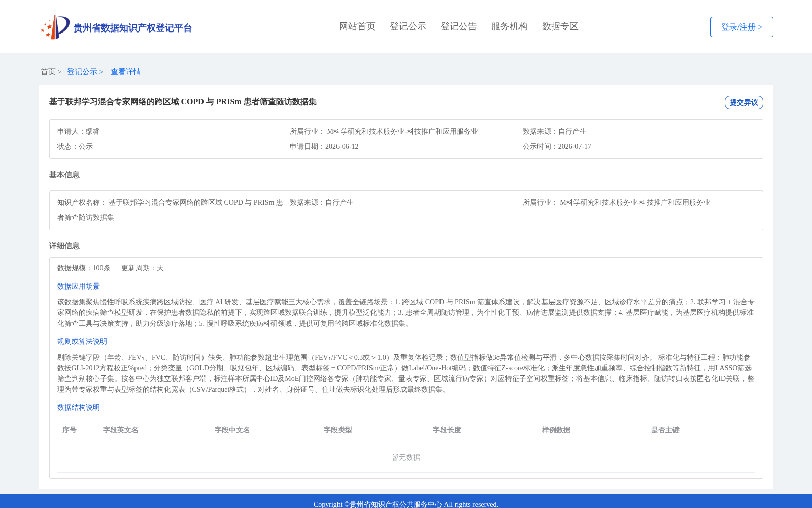Click 数据来源：自行产生 in 基本信息 box
This screenshot has width=812, height=508.
[322, 202]
